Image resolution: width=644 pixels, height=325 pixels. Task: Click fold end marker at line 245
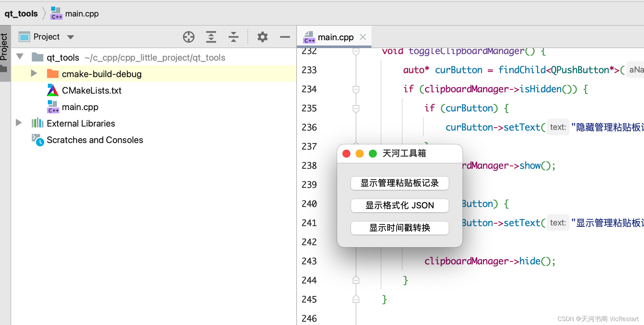(356, 299)
